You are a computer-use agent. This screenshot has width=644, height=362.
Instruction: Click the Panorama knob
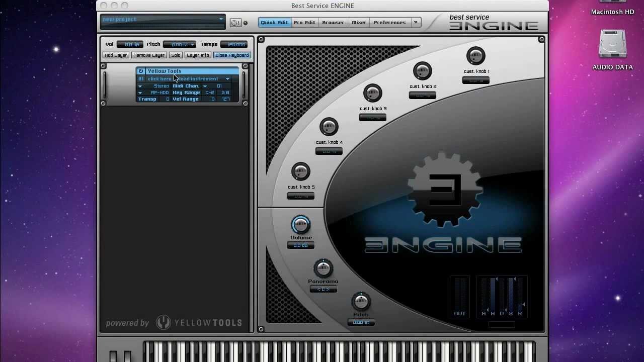pos(323,268)
